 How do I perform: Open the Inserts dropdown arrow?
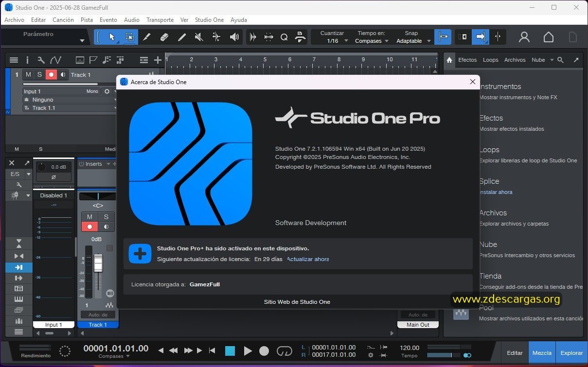[108, 164]
